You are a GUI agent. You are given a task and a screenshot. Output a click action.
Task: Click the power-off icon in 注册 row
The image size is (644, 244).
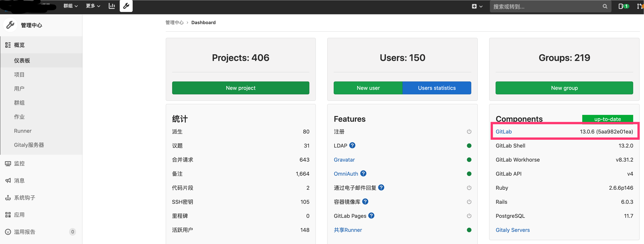click(469, 131)
